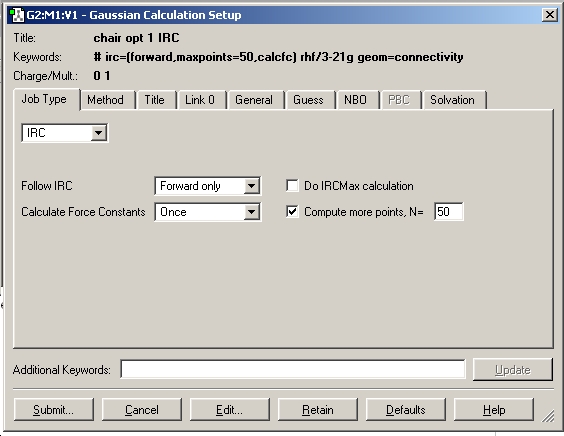The height and width of the screenshot is (436, 564).
Task: Enable the Do IRCMax calculation checkbox
Action: pos(292,186)
